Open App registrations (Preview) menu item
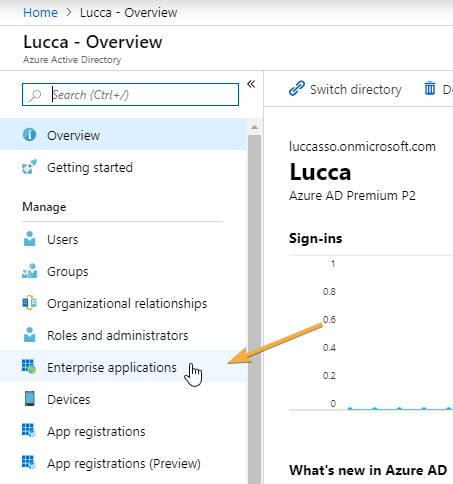This screenshot has width=453, height=484. pos(123,463)
